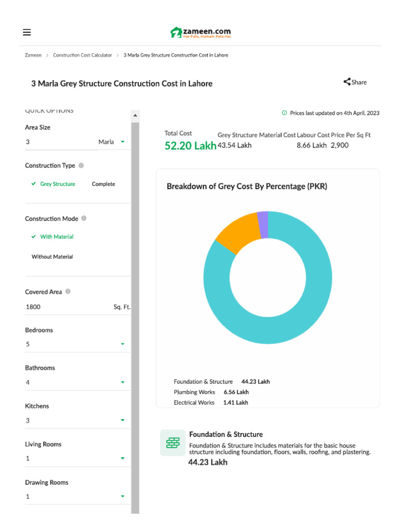Click the prices last updated info icon

284,113
